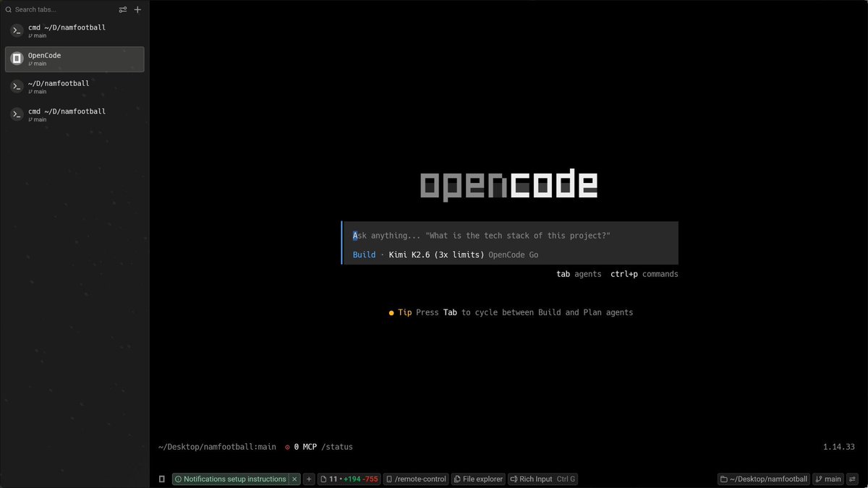Open the changed files 11 +194 -755 indicator
Screen dimensions: 868x488
349,479
